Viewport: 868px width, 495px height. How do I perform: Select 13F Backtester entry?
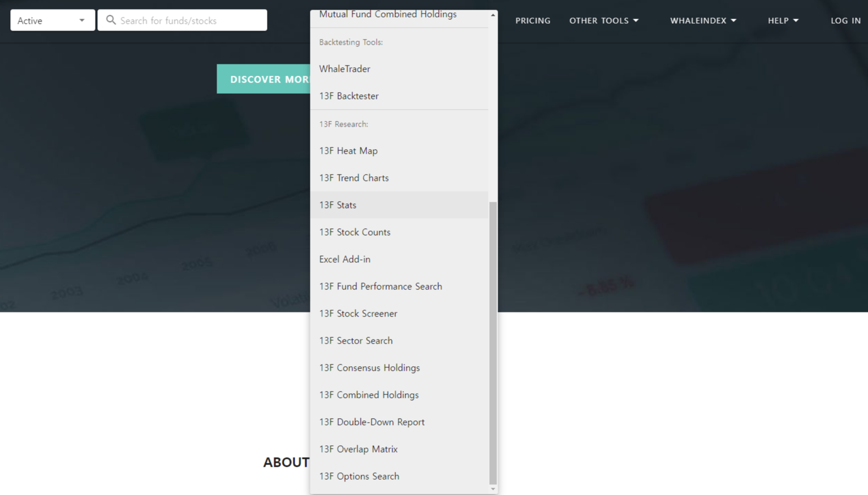(399, 96)
